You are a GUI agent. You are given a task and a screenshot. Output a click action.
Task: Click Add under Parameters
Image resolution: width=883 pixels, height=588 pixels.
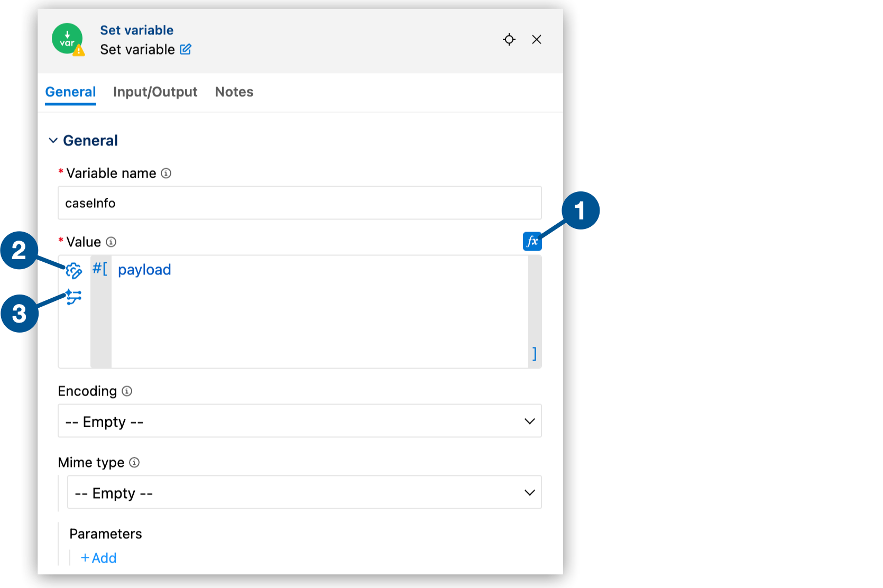(98, 558)
